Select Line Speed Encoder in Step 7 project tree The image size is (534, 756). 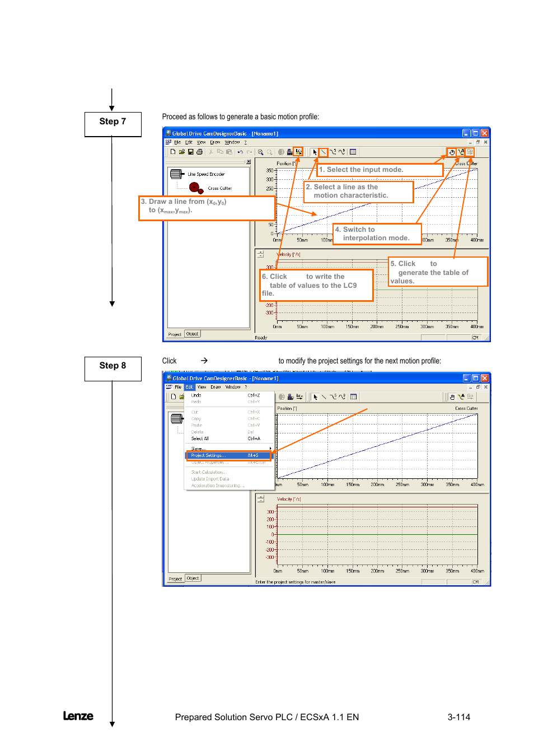[206, 174]
